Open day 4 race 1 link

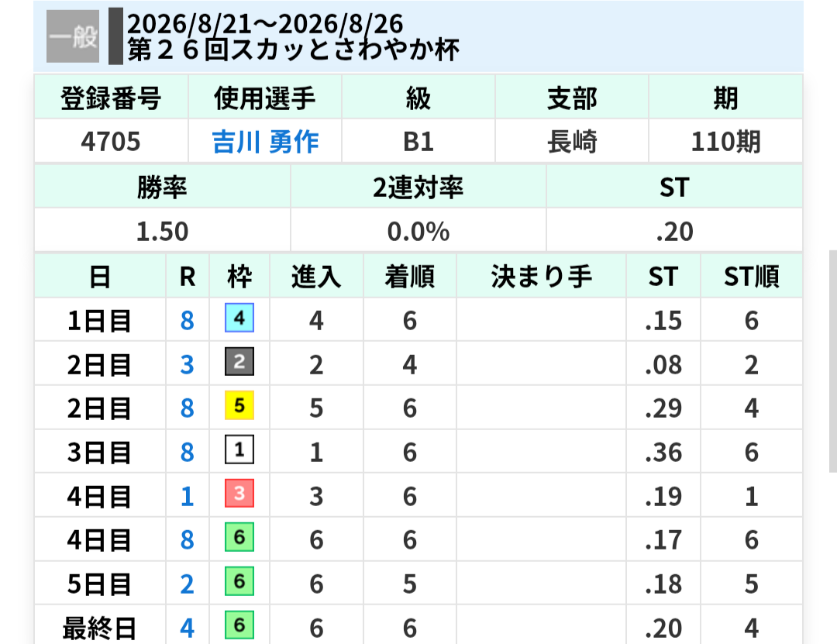coord(187,497)
